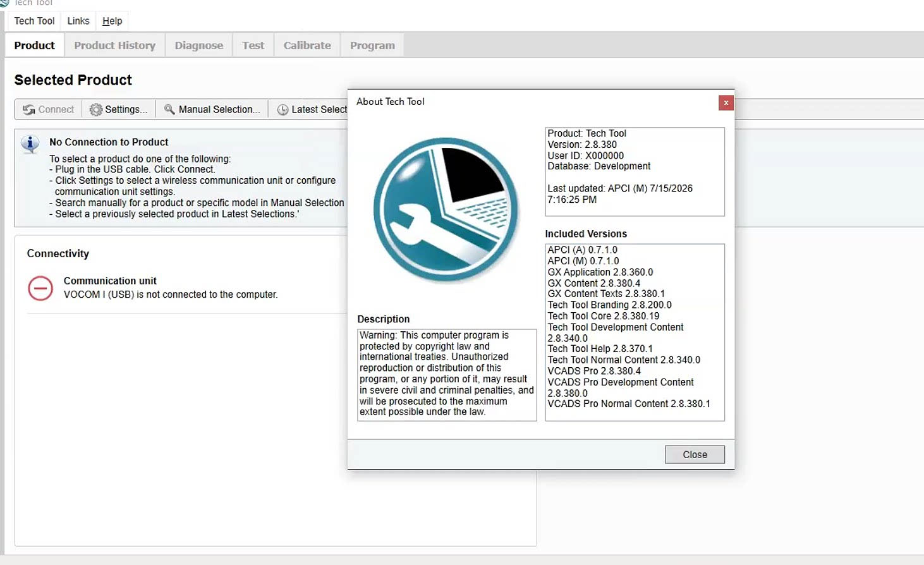Select the Product tab
This screenshot has width=924, height=565.
(x=35, y=46)
